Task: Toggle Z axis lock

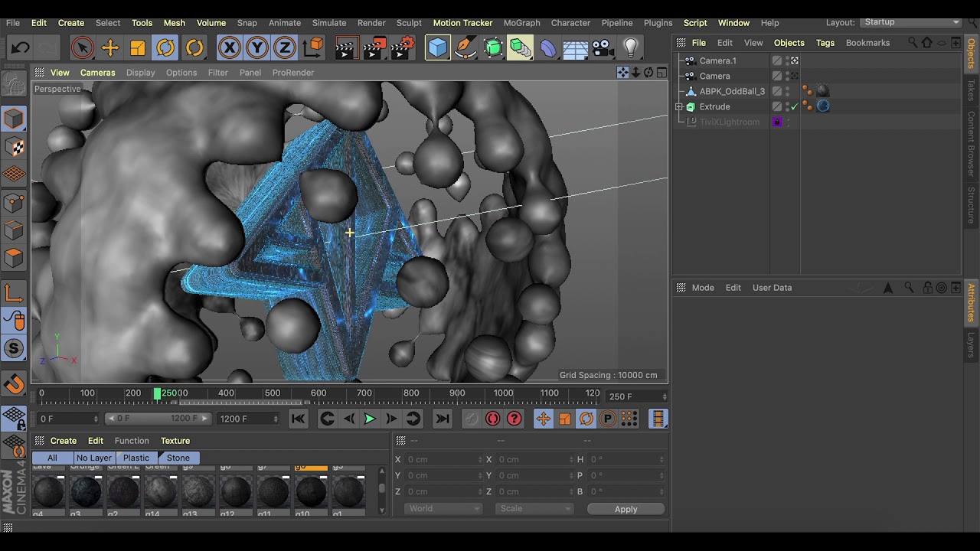Action: point(284,49)
